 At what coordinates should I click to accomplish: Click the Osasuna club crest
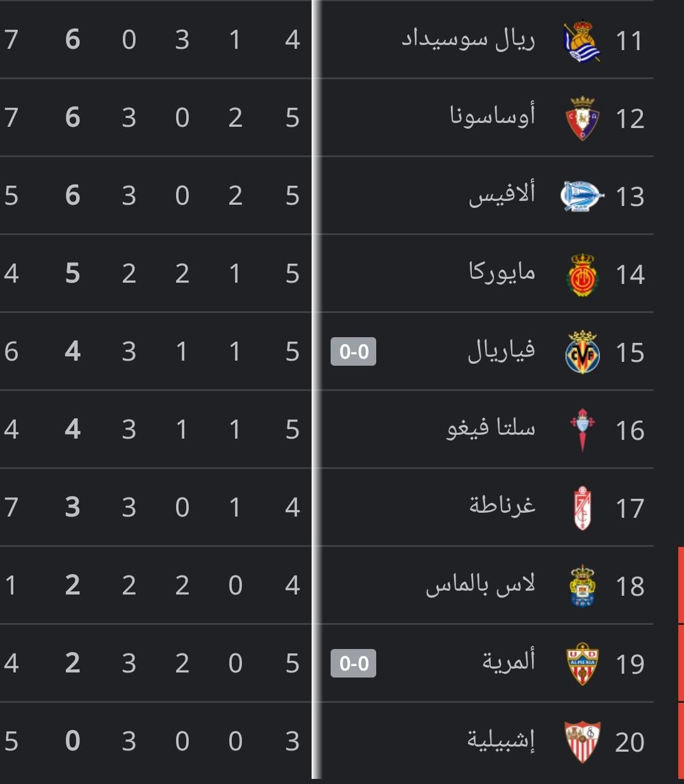click(x=582, y=119)
